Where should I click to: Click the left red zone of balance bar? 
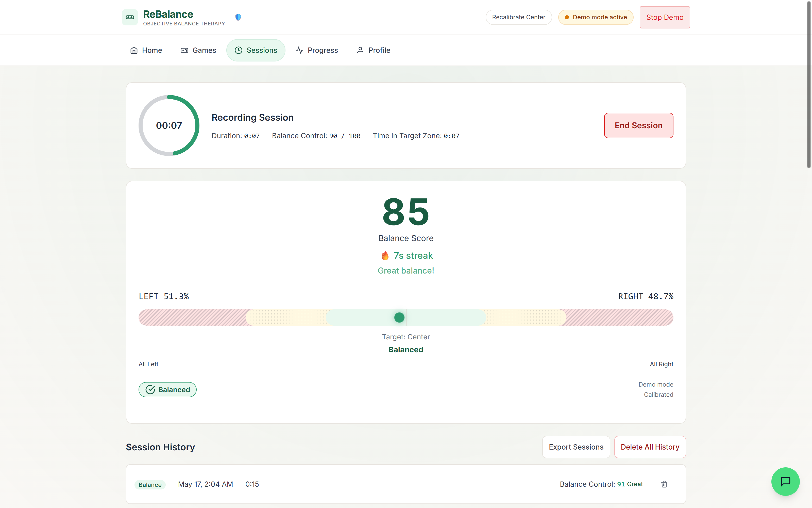193,317
